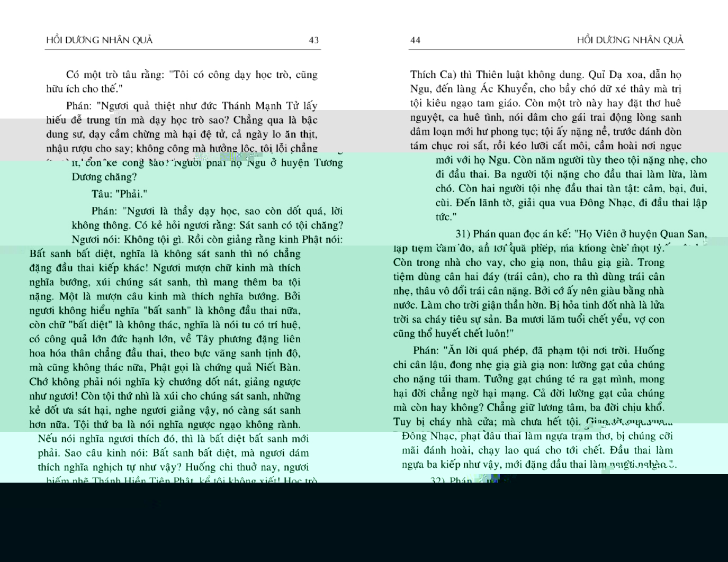Select header 'HỒI DƯƠNG NHÂN QUẢ' beside page number 44
Image resolution: width=728 pixels, height=562 pixels.
tap(630, 40)
